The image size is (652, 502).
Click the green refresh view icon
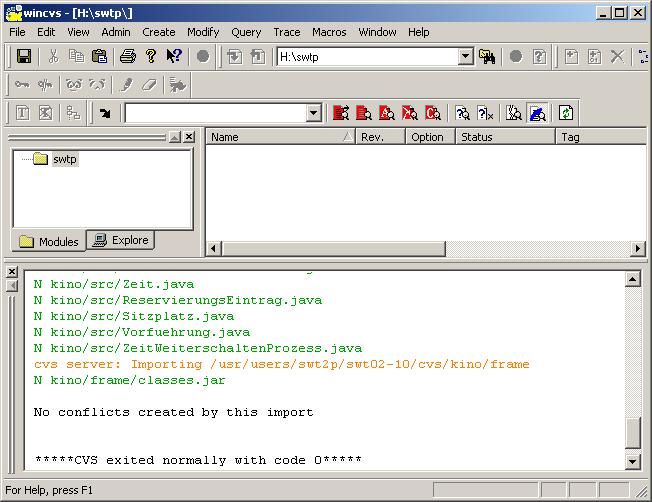click(566, 113)
